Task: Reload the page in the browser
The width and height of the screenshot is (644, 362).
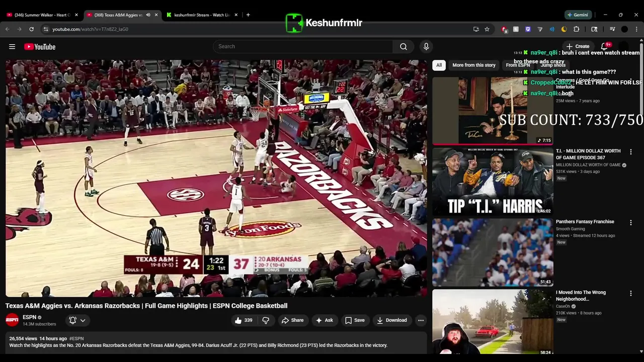Action: [31, 29]
